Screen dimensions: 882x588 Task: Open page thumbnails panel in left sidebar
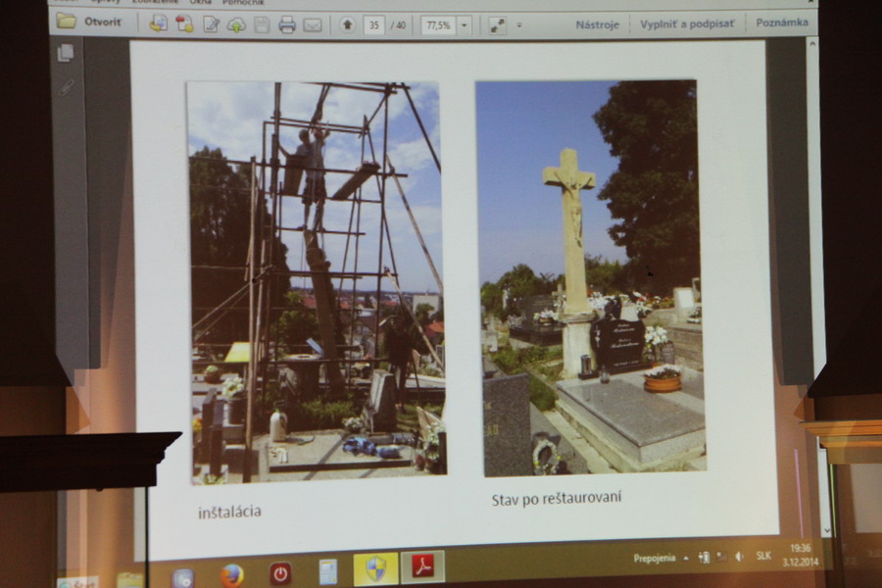point(66,53)
